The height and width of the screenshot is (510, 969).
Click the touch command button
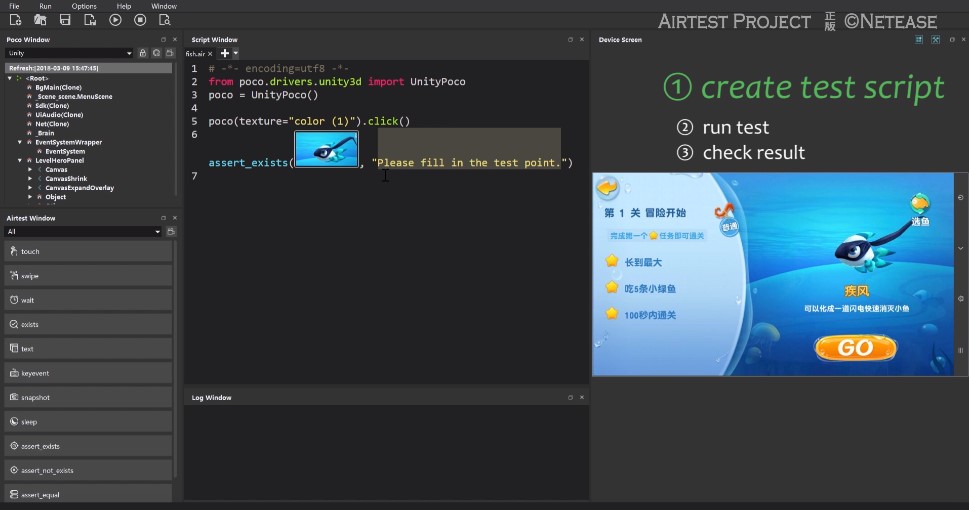[x=88, y=252]
